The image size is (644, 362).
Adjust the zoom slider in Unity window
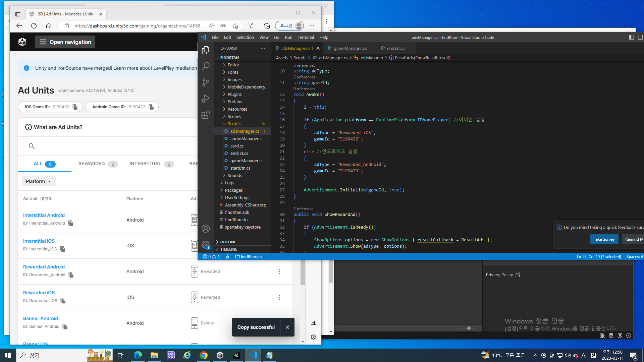[469, 328]
